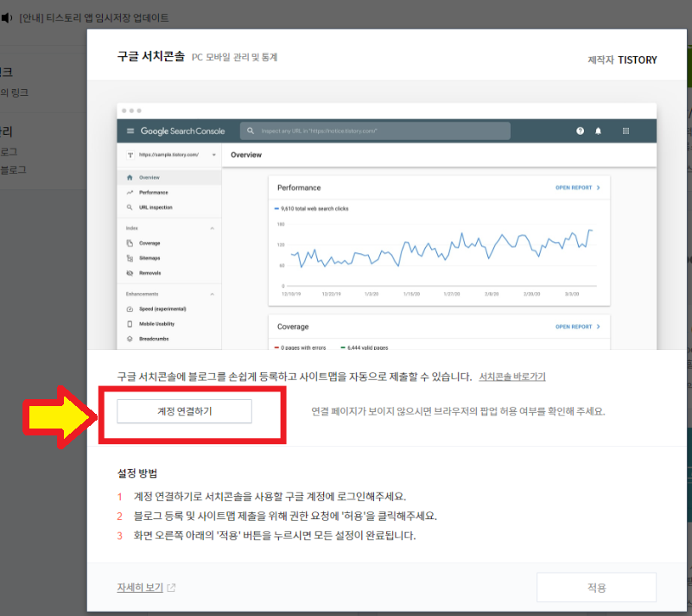Click the 제작자 TISTORY label
Image resolution: width=692 pixels, height=616 pixels.
622,60
